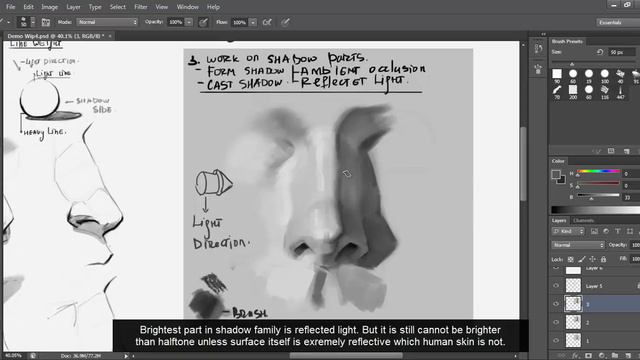Toggle live tip brush preview icon
This screenshot has width=640, height=360.
[x=596, y=151]
